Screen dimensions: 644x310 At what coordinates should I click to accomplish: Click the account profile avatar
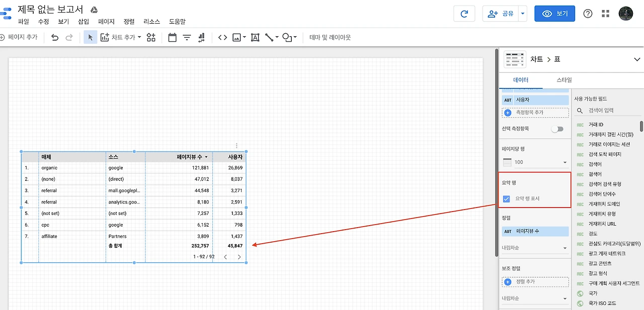(x=626, y=14)
